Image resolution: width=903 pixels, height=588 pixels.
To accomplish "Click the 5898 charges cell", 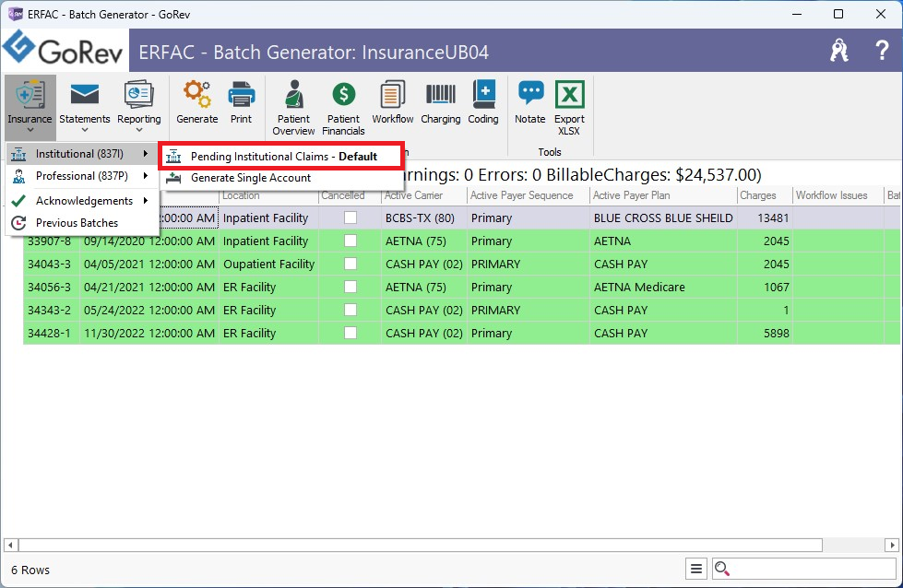I will click(765, 333).
